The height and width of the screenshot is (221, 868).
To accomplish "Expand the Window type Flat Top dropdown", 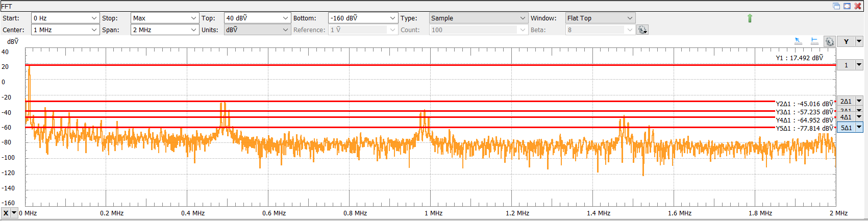I will 630,18.
